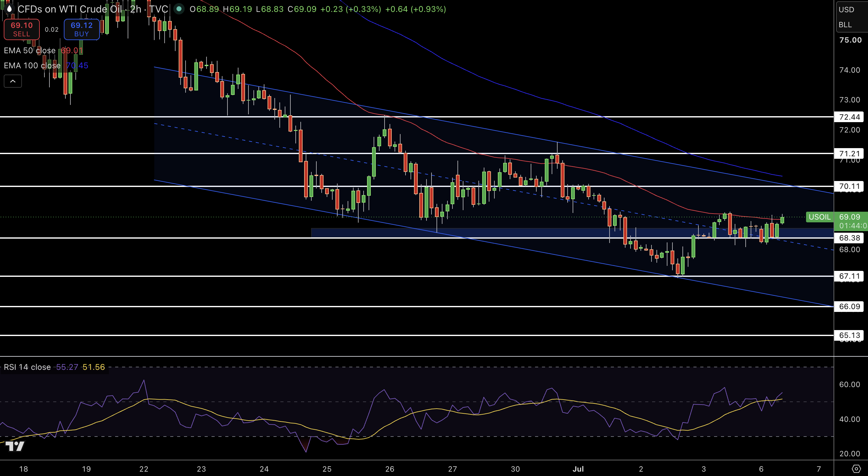Click the EMA 50 value 69.01

pos(72,50)
